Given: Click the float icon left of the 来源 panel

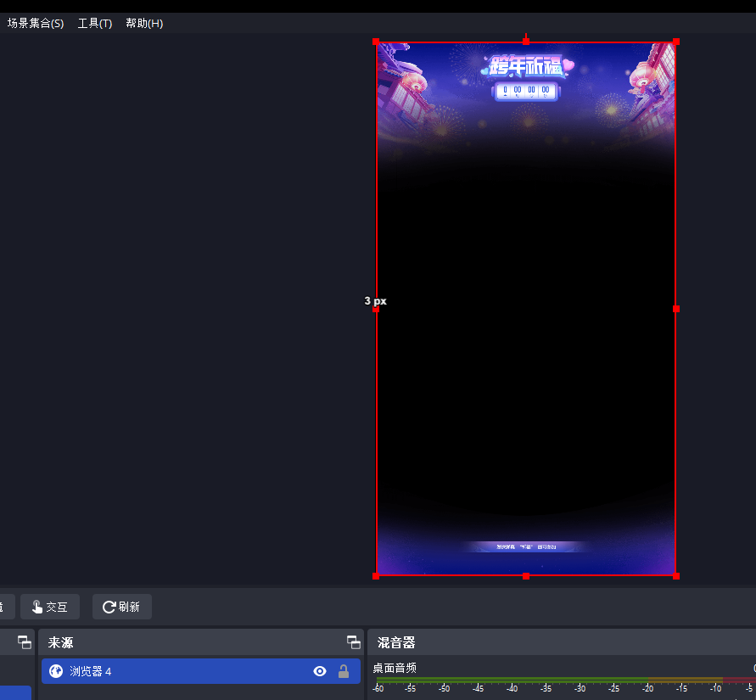Looking at the screenshot, I should click(24, 642).
